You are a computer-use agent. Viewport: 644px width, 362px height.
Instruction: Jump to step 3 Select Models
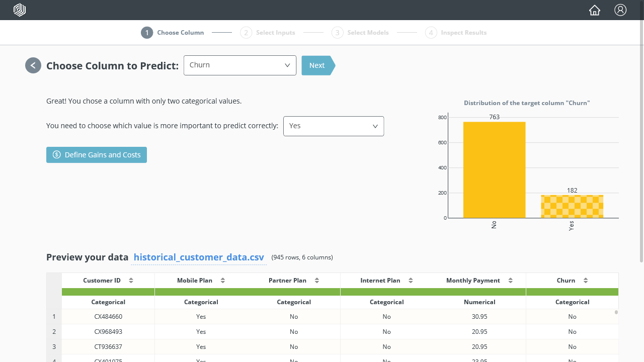coord(360,33)
